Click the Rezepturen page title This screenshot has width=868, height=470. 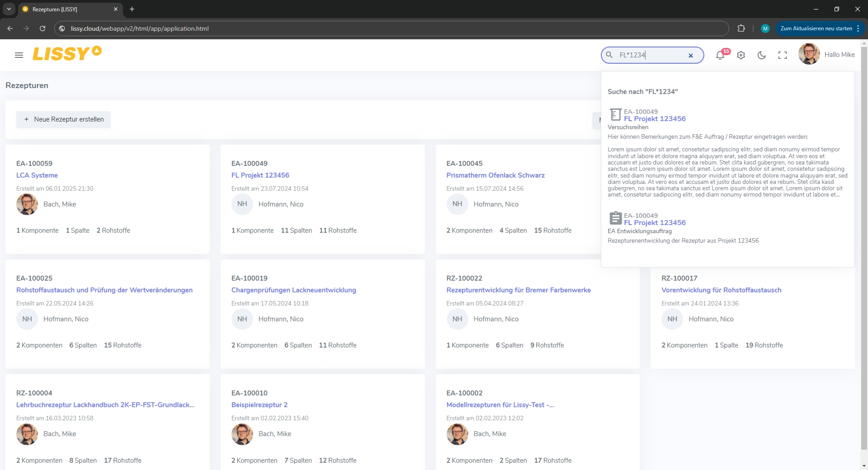[27, 85]
